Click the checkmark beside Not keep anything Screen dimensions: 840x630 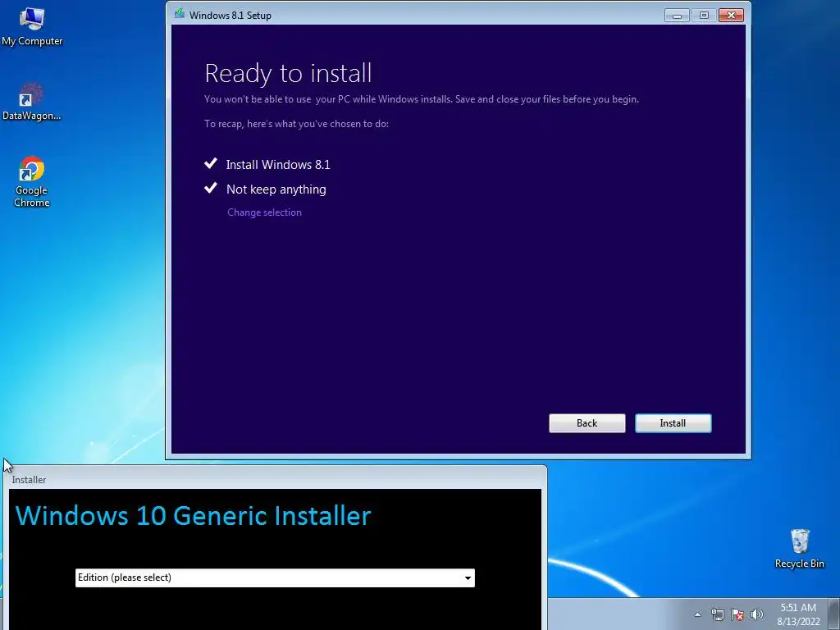pos(211,188)
